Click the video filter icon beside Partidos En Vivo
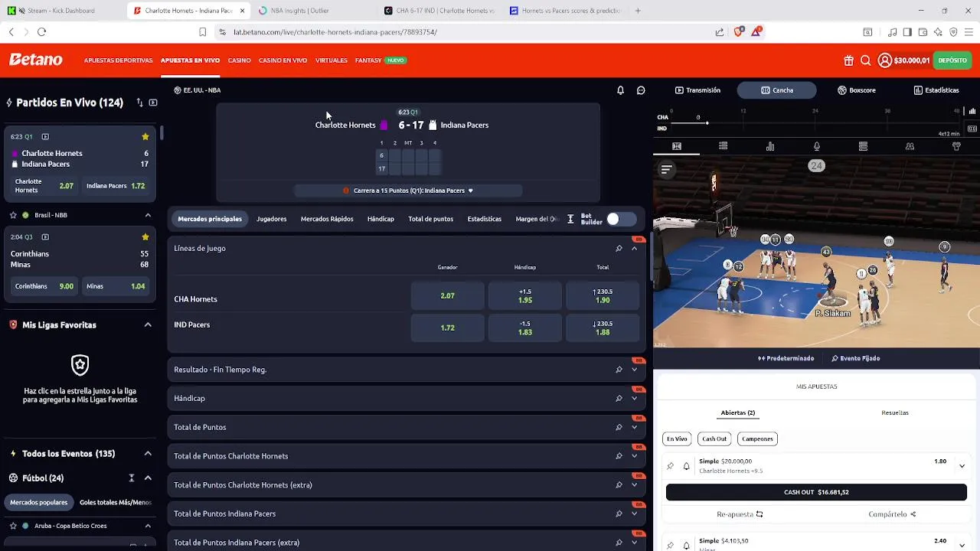 [153, 103]
